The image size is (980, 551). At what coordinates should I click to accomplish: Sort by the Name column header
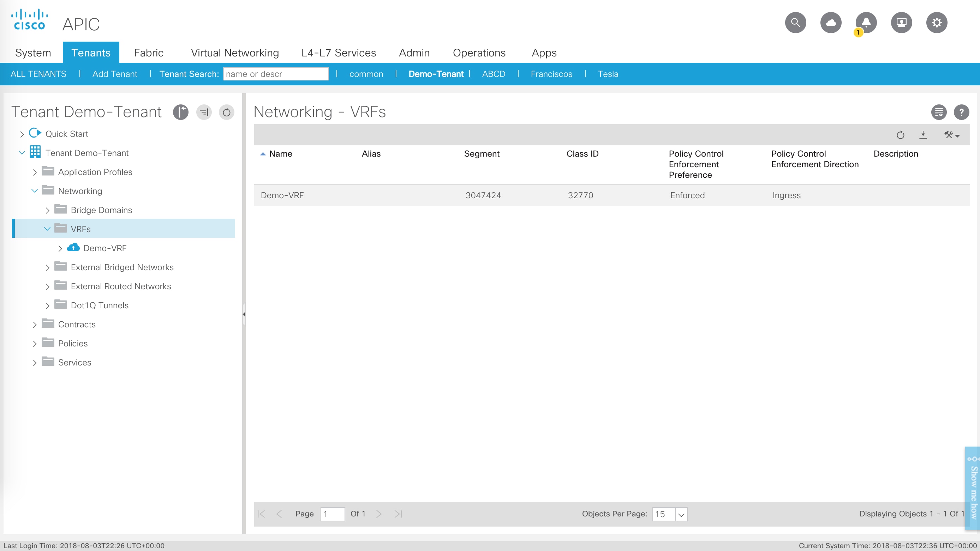280,154
